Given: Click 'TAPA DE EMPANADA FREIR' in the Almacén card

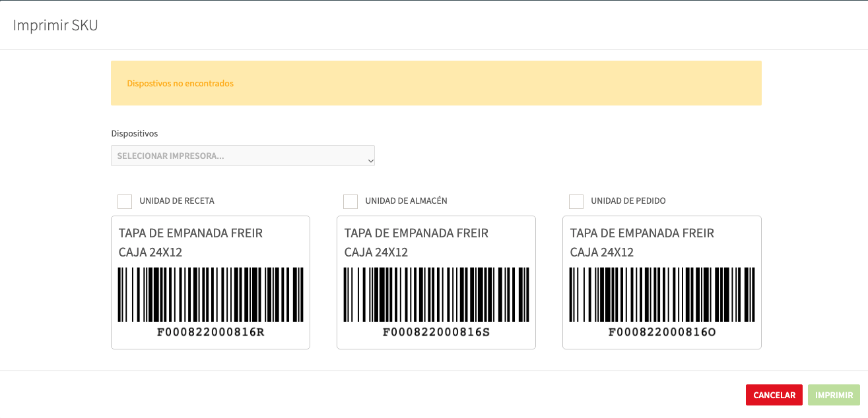Looking at the screenshot, I should (417, 233).
